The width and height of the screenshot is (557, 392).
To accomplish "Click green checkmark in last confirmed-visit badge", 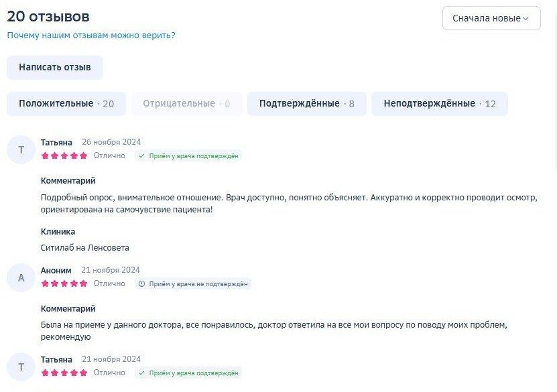I will coord(141,373).
